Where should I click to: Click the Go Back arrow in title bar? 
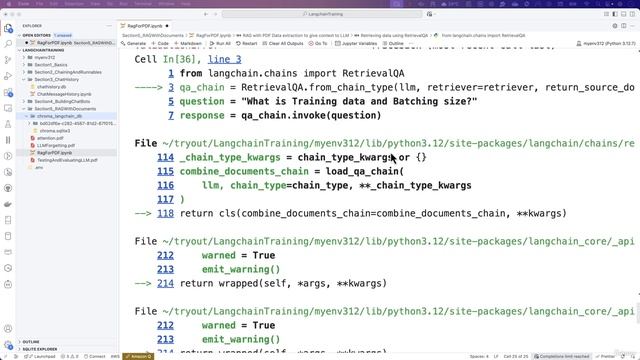click(x=206, y=14)
